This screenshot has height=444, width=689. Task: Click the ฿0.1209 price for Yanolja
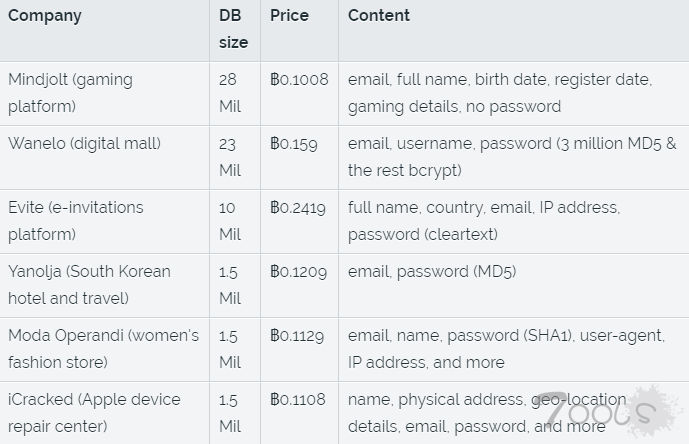(x=298, y=272)
